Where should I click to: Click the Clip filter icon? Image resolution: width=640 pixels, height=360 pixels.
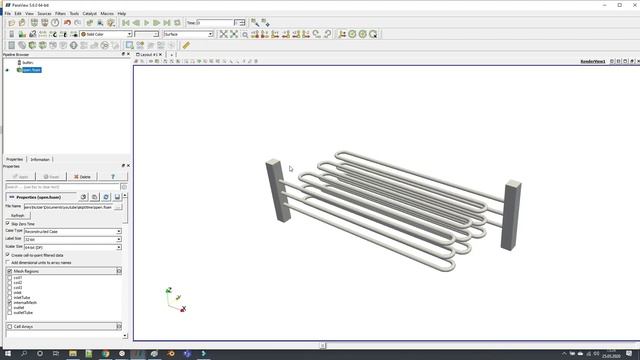pyautogui.click(x=32, y=45)
